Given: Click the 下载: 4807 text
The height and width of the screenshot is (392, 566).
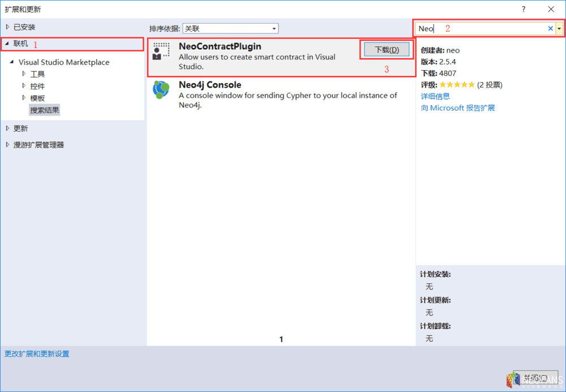Looking at the screenshot, I should click(x=439, y=73).
